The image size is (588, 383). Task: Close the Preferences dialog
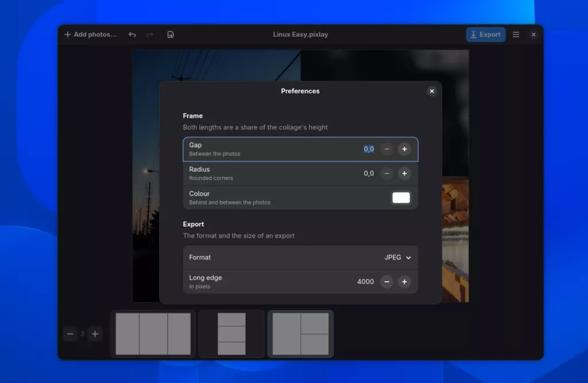432,91
